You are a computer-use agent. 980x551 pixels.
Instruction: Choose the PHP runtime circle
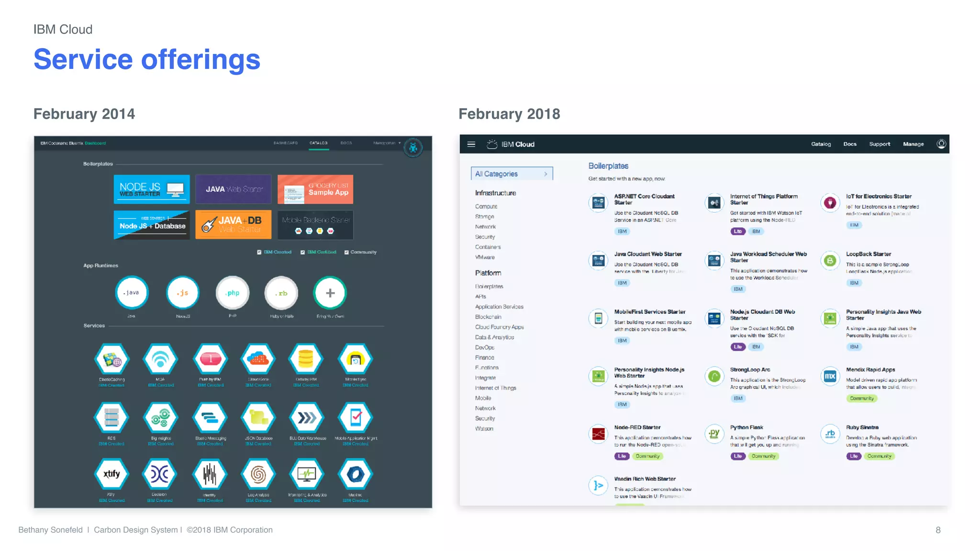(233, 293)
